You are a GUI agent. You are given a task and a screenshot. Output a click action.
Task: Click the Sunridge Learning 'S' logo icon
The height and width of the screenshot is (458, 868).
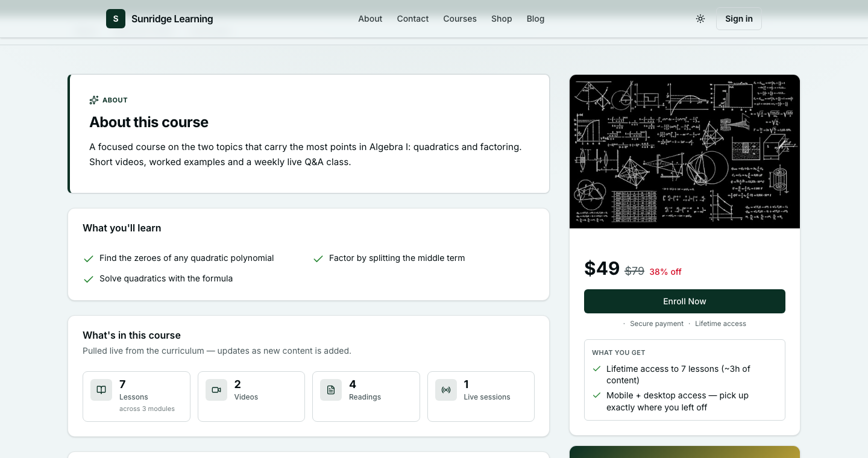(x=116, y=19)
